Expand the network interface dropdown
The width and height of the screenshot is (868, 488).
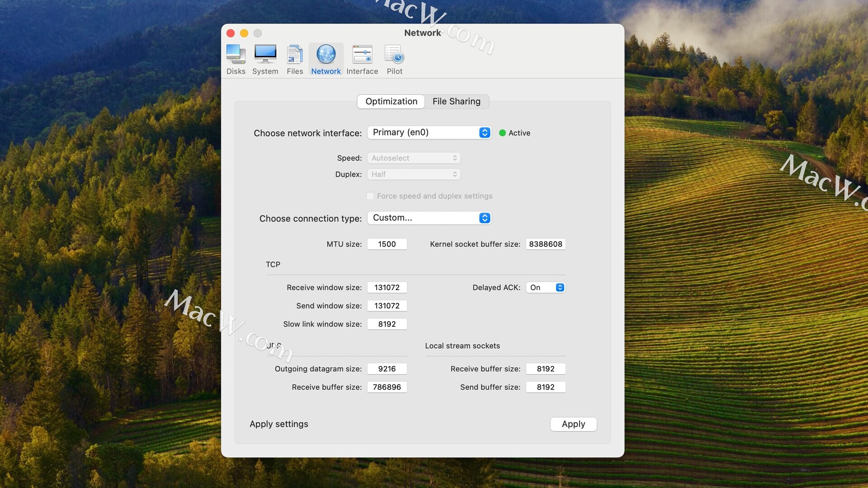[x=429, y=132]
